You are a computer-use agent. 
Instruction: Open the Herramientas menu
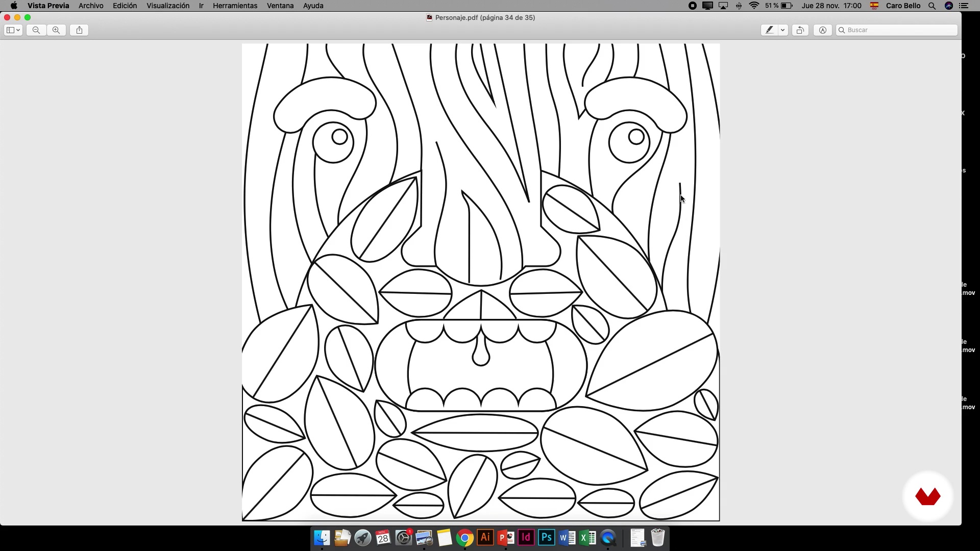[235, 6]
